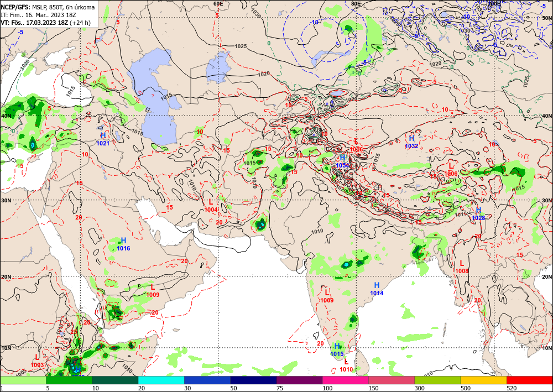Click the 60E longitude label
The width and height of the screenshot is (553, 392).
tap(218, 3)
